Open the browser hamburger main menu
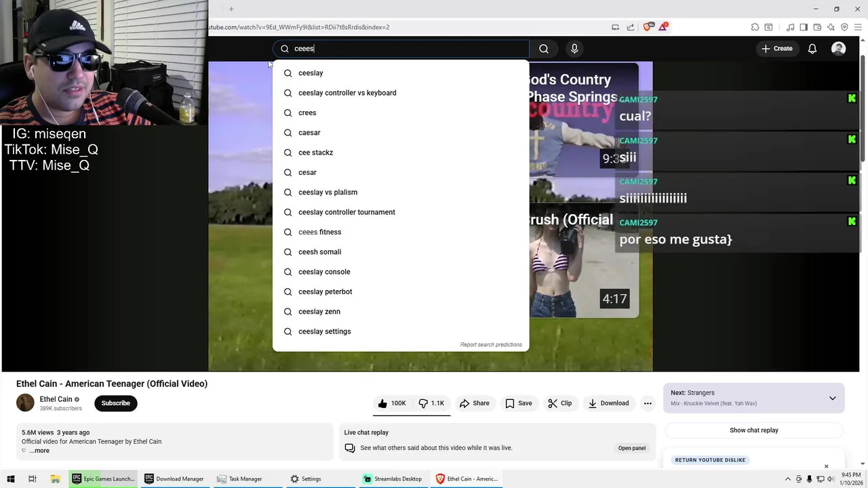The width and height of the screenshot is (868, 488). point(858,27)
